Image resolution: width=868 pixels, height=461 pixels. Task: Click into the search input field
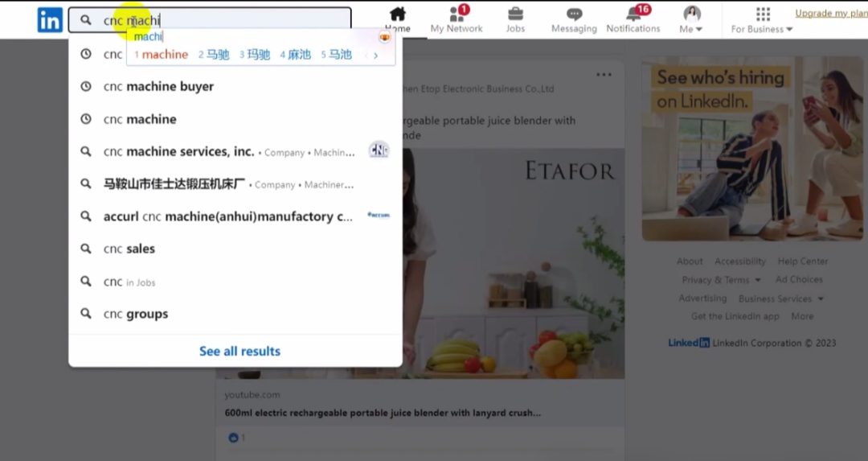[210, 20]
